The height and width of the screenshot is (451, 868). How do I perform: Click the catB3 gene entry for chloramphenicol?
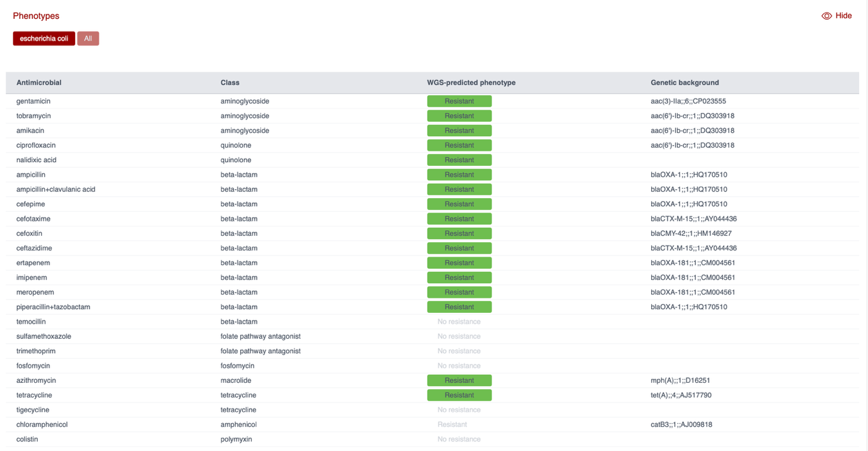681,425
